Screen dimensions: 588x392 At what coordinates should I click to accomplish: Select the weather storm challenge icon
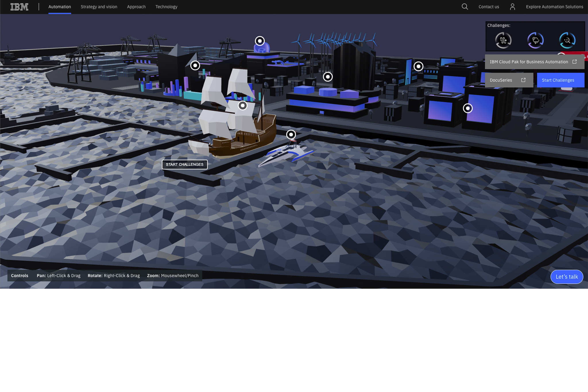click(x=535, y=40)
